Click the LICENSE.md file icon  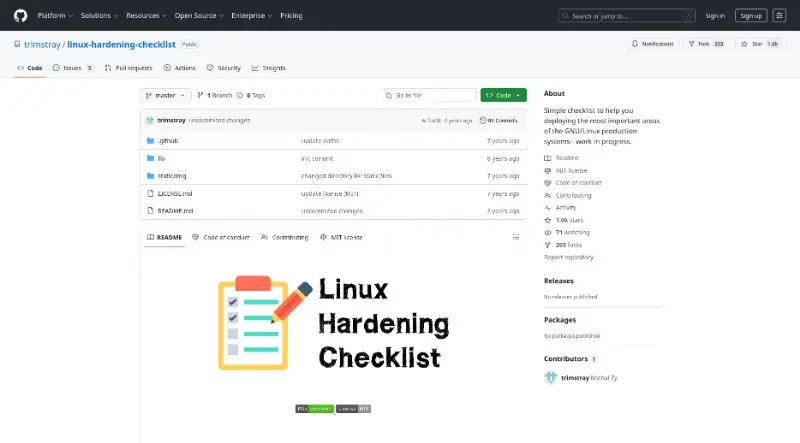150,193
